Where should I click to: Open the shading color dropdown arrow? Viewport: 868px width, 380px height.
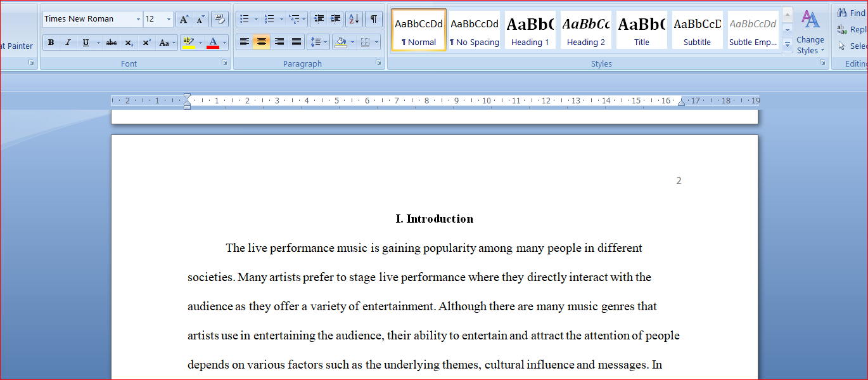(x=352, y=43)
